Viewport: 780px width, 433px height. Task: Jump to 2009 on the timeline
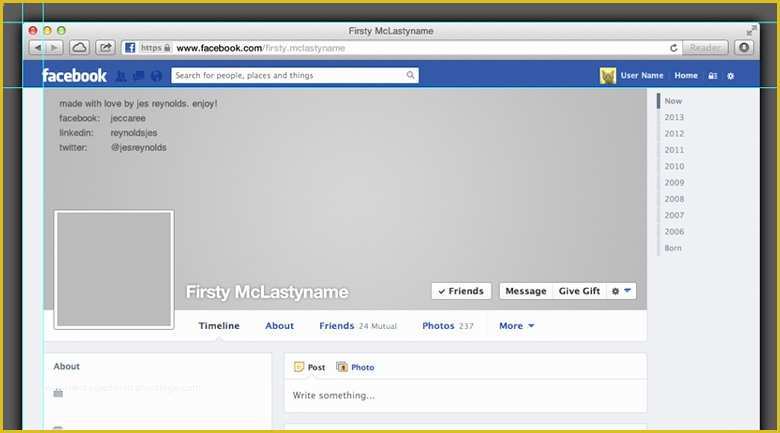[x=674, y=183]
